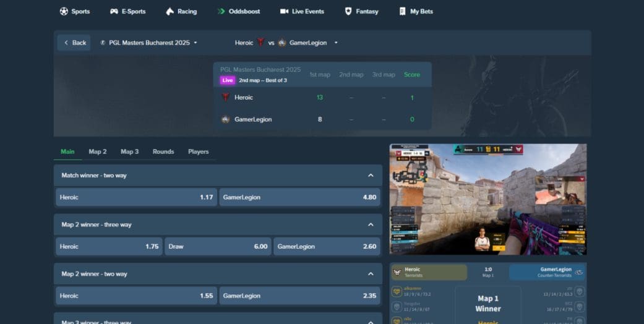The image size is (644, 324).
Task: Click the My Bets receipt icon
Action: click(403, 11)
